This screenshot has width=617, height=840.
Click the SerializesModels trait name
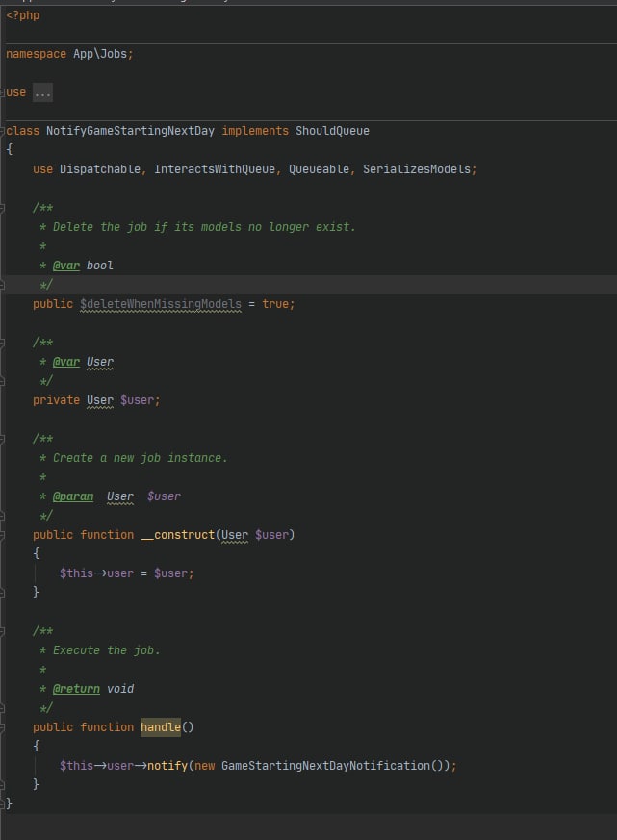pyautogui.click(x=417, y=169)
